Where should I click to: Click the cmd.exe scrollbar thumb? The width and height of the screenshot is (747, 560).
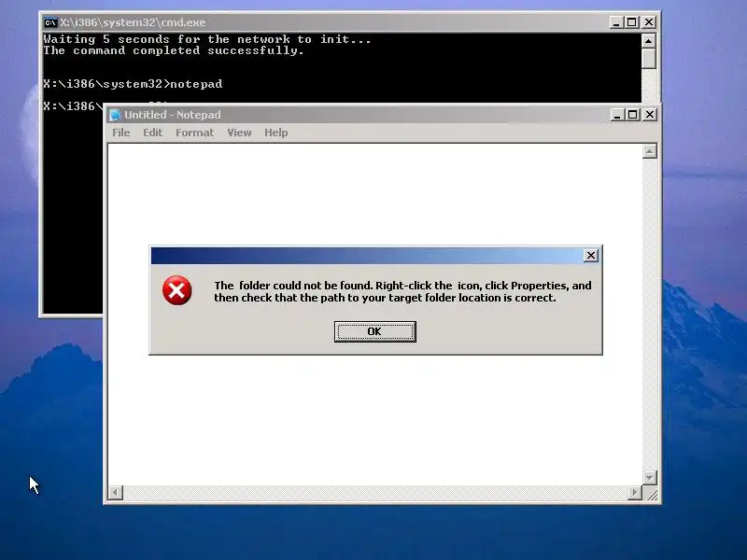[x=648, y=59]
